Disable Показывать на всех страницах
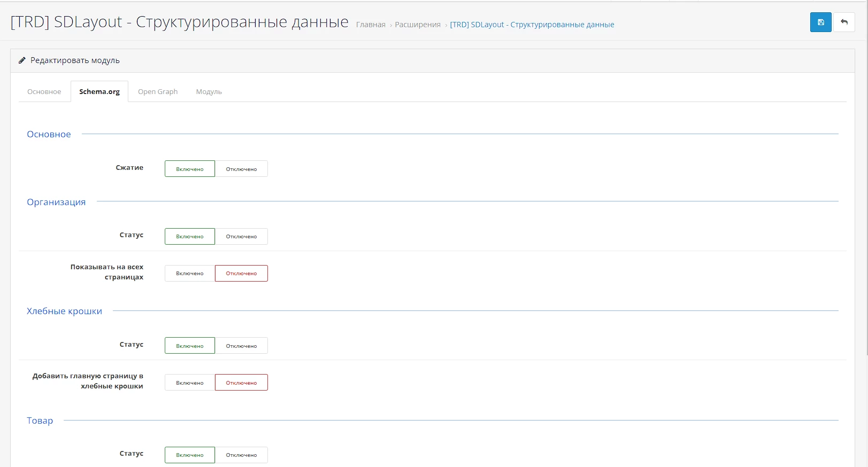 [241, 273]
